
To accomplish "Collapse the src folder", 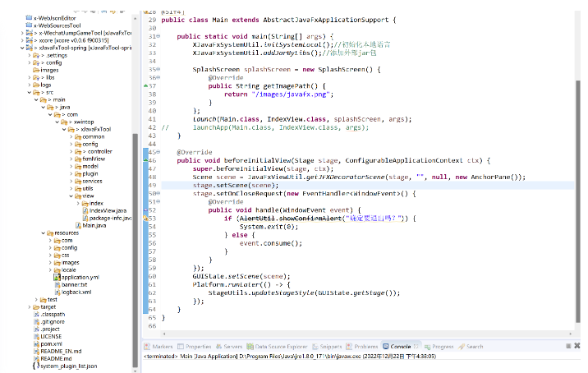I will click(x=30, y=92).
